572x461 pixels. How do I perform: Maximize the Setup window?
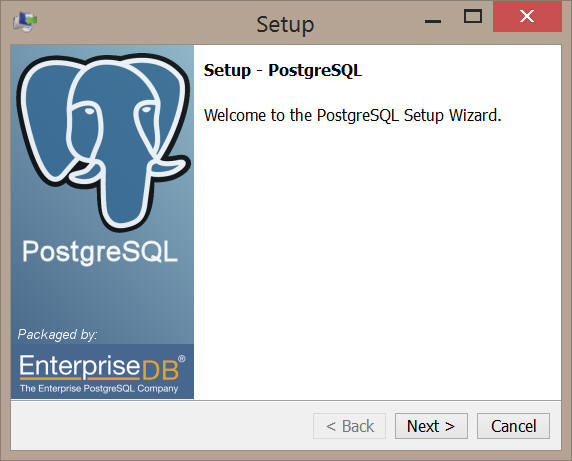[473, 16]
